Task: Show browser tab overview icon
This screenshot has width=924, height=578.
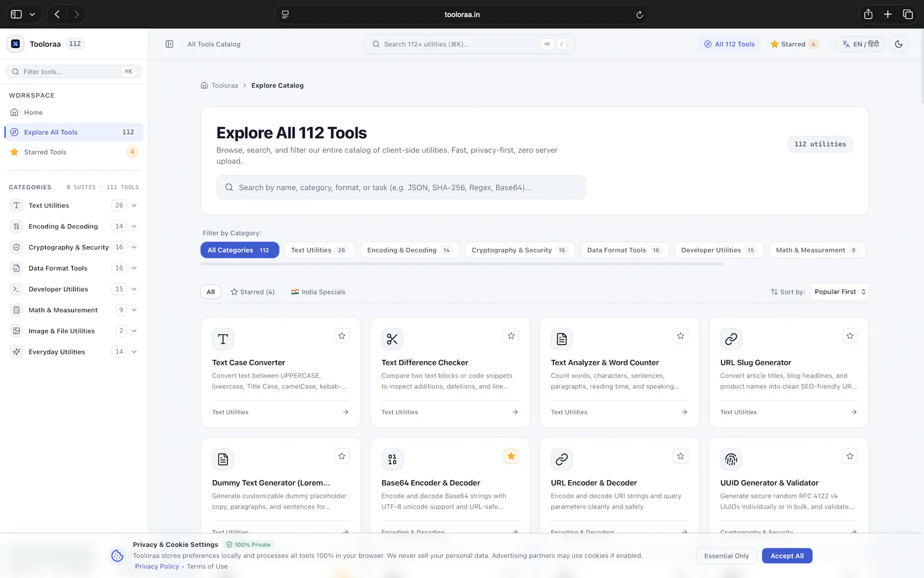Action: pyautogui.click(x=908, y=14)
